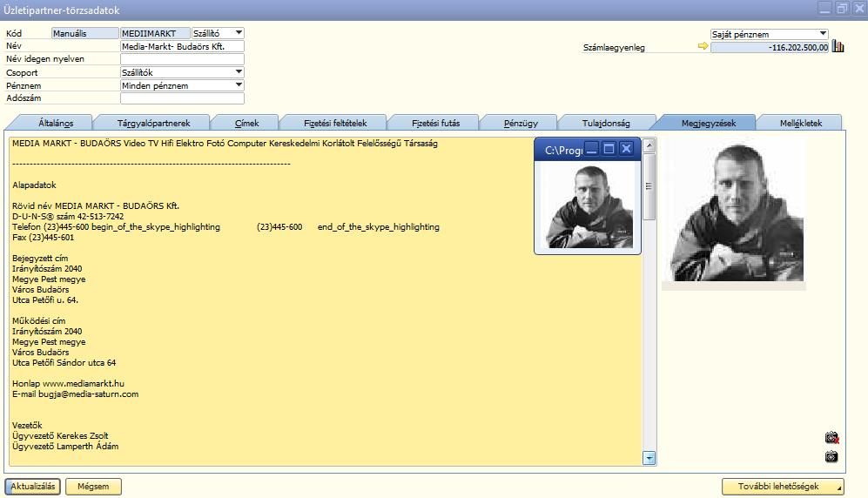Viewport: 868px width, 498px height.
Task: Click the line Ügyvezető Lamperth Ádám
Action: click(x=65, y=446)
